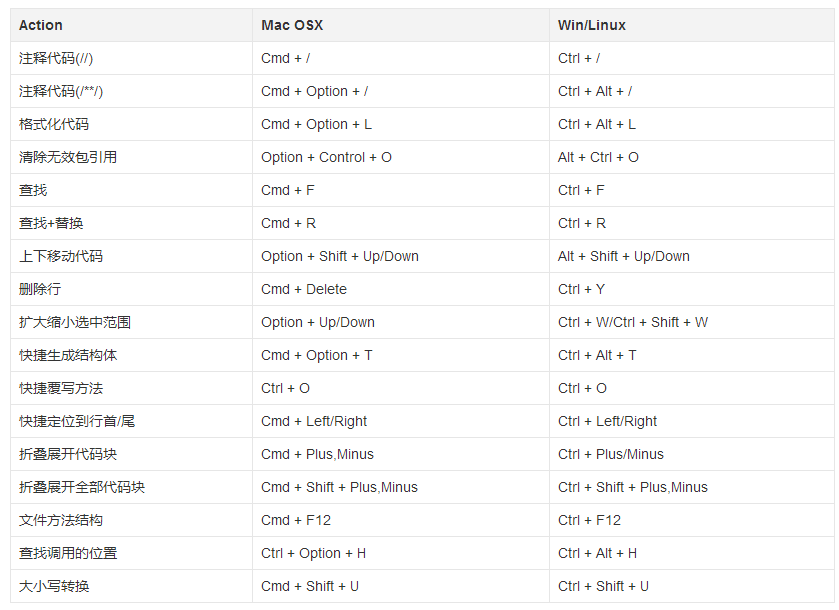Screen dimensions: 839x610
Task: Click the Cmd + Left/Right shortcut cell
Action: pyautogui.click(x=401, y=421)
